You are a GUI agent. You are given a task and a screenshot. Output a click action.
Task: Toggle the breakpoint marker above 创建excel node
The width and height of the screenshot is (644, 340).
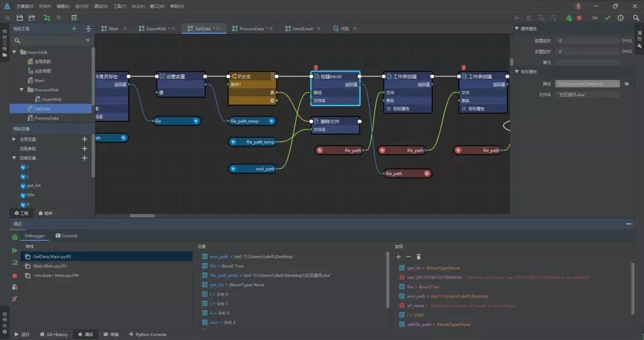316,67
